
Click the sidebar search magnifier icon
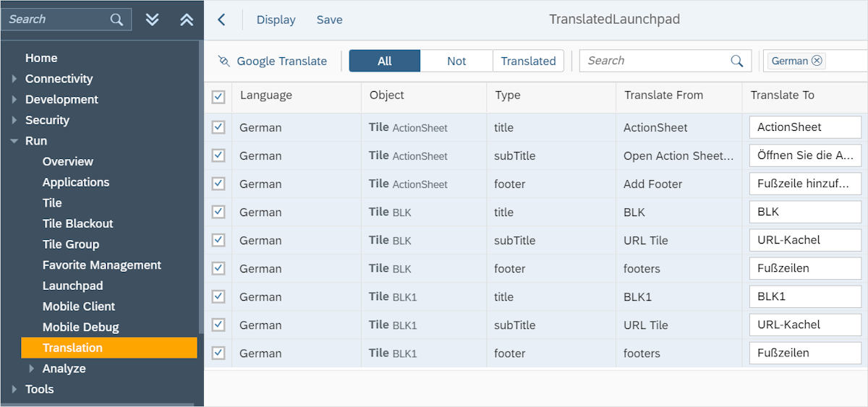pos(116,20)
